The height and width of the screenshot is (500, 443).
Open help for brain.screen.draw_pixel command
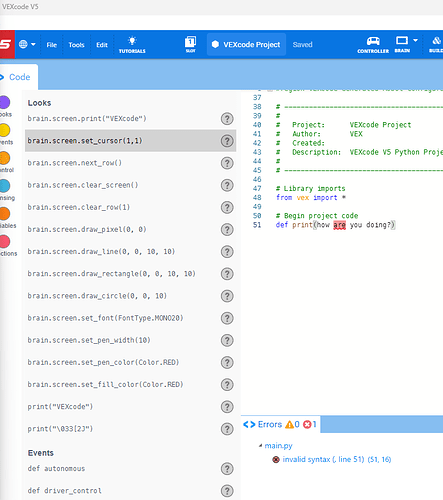pyautogui.click(x=227, y=230)
